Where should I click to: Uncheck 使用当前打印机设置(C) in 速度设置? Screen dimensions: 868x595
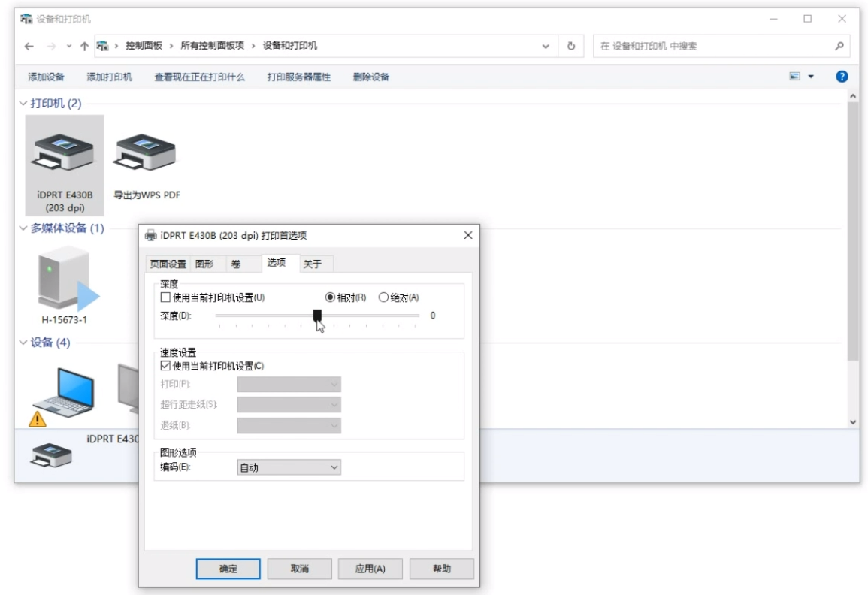coord(166,366)
